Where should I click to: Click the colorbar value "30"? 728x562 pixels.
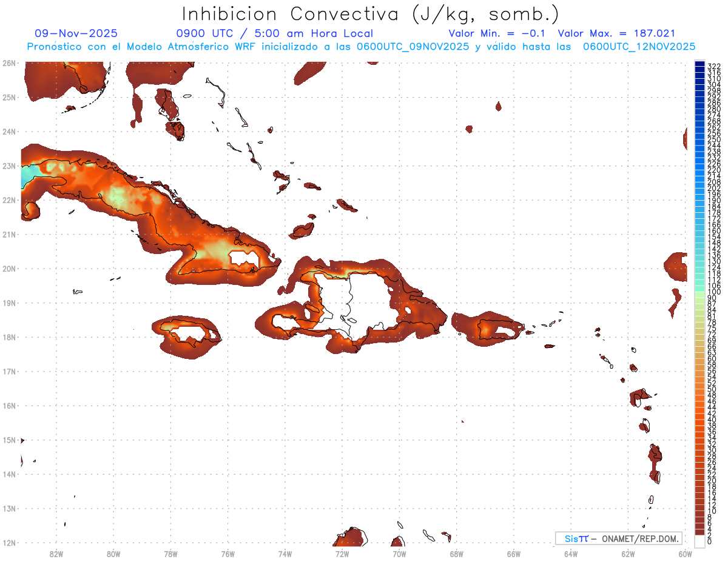click(712, 450)
